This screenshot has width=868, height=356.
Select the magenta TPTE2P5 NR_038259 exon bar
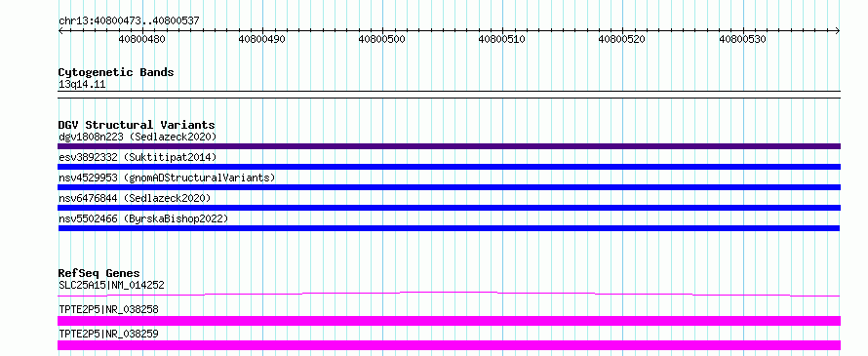pos(449,345)
